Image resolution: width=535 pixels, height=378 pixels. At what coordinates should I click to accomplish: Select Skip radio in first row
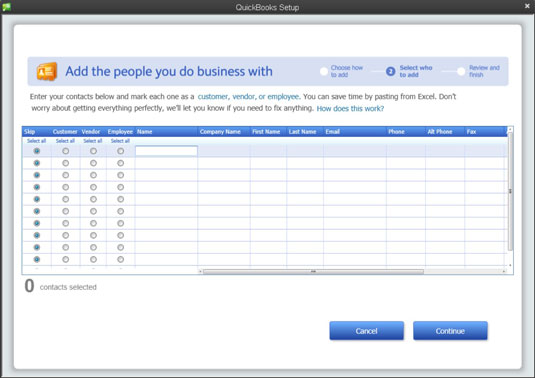(37, 151)
